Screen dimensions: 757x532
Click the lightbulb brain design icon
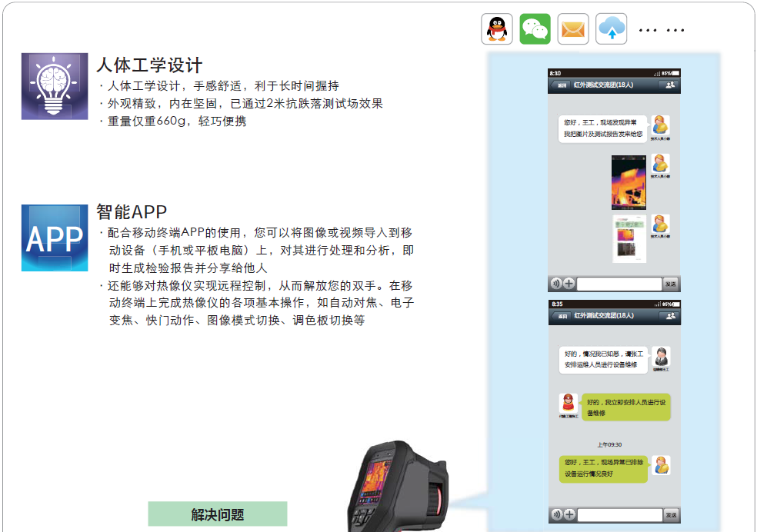(55, 86)
